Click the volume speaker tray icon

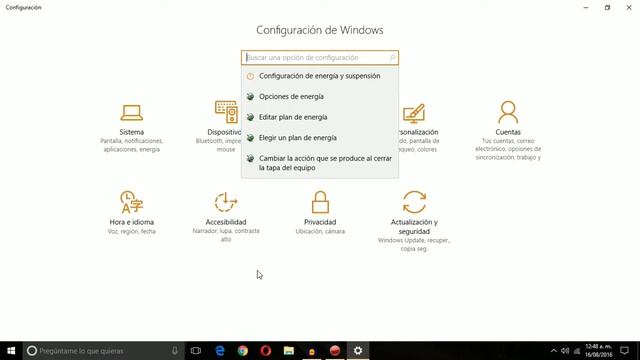pos(565,351)
